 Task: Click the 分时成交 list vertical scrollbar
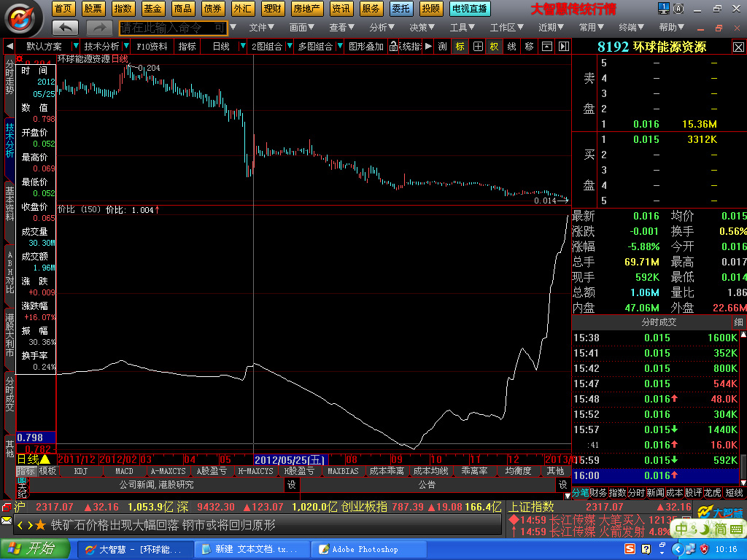(x=743, y=407)
